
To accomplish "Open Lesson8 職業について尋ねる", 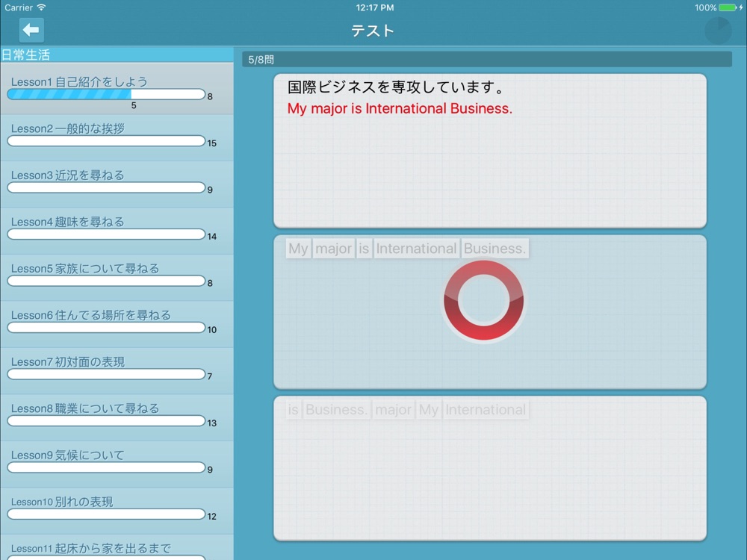I will [117, 417].
